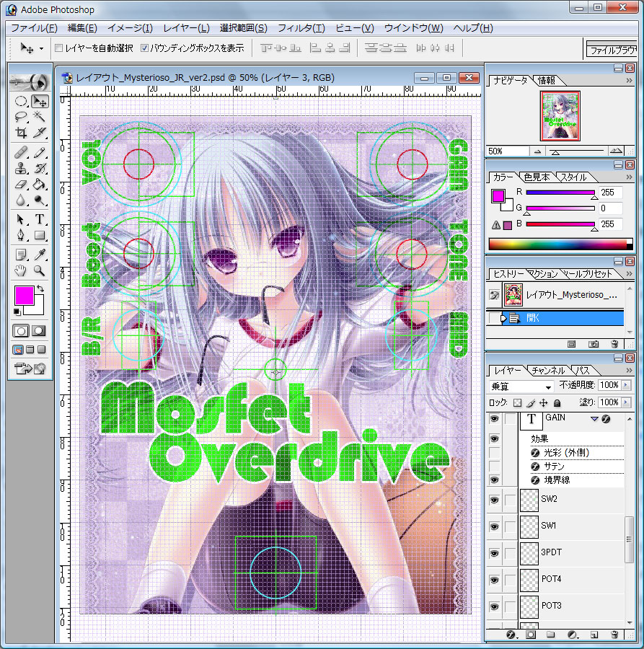Select the Hand tool
Image resolution: width=644 pixels, height=649 pixels.
coord(21,270)
